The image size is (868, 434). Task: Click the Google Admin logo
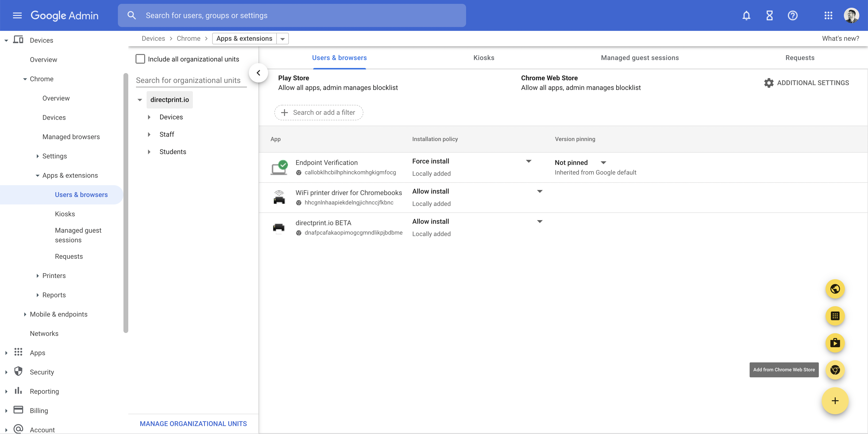[x=64, y=15]
